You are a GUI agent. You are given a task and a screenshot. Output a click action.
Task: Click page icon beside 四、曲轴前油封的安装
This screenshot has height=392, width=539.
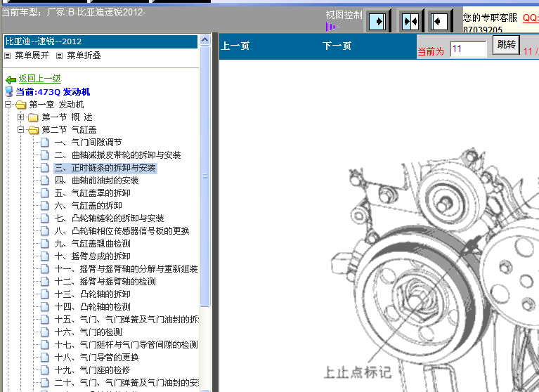tap(45, 180)
